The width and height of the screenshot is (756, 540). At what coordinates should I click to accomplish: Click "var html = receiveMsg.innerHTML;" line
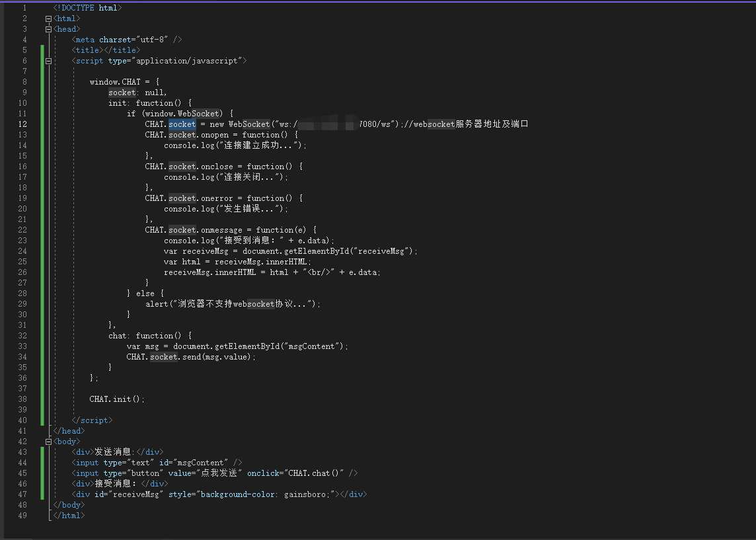[x=237, y=262]
